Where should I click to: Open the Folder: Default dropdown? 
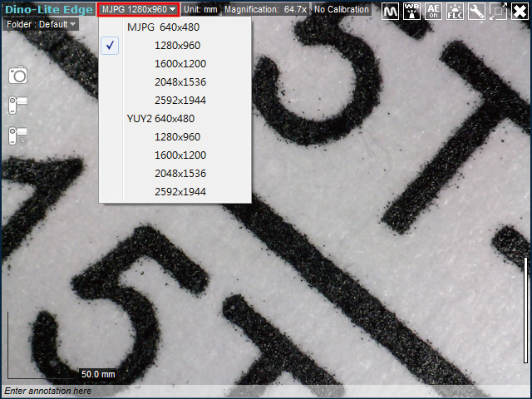[x=41, y=24]
